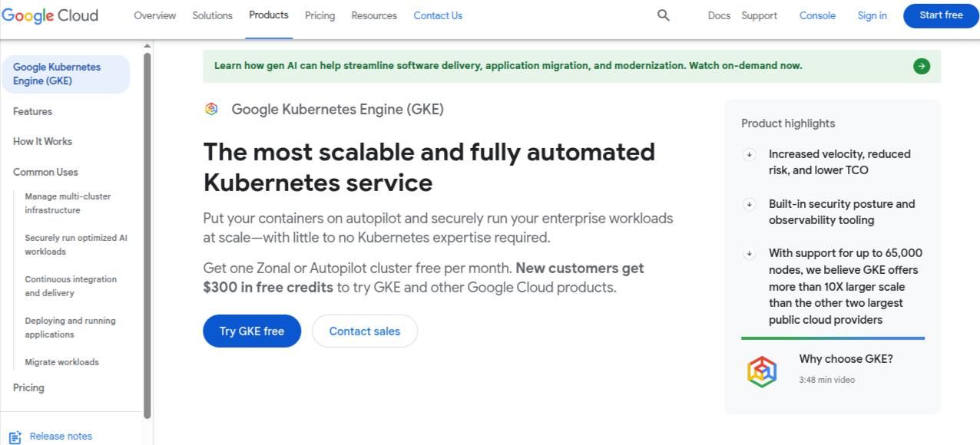Click the gen AI banner text
980x445 pixels.
point(508,66)
